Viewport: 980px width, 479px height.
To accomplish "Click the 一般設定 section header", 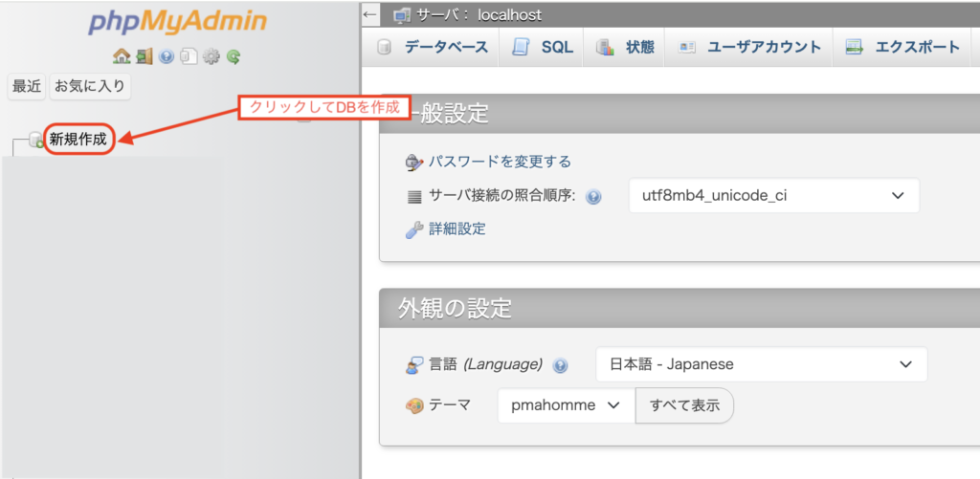I will 679,114.
